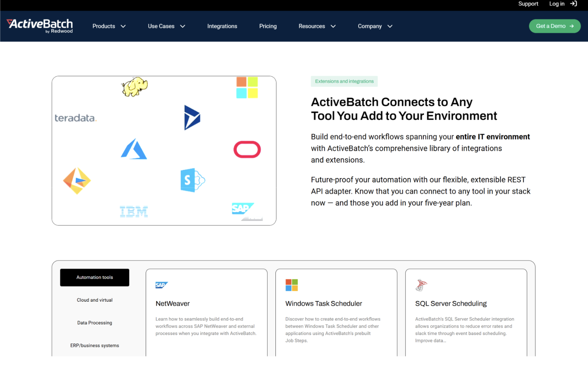This screenshot has width=588, height=377.
Task: Click the Dynamics 365 dark blue arrow logo
Action: 192,117
